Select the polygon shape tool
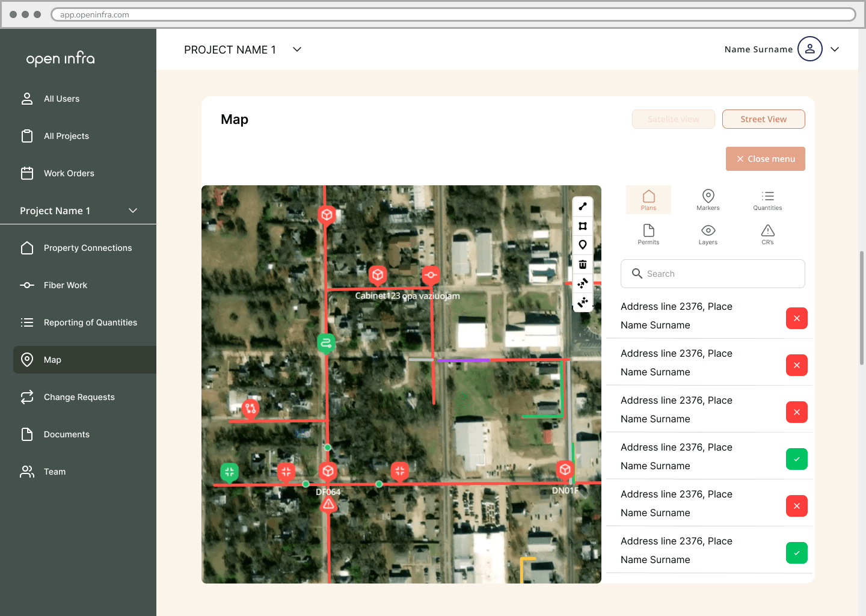866x616 pixels. pyautogui.click(x=582, y=226)
